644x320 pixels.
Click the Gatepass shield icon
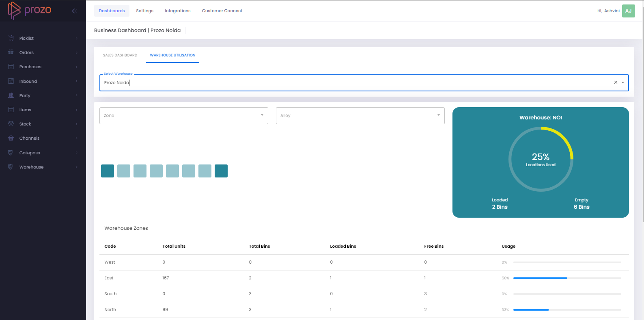tap(11, 153)
